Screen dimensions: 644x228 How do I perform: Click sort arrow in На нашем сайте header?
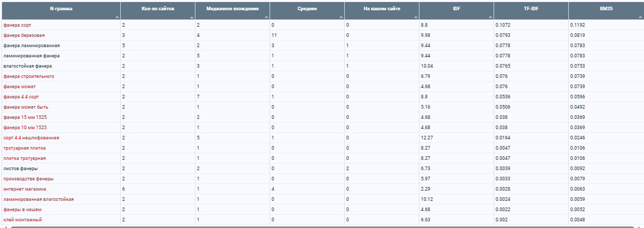(416, 17)
